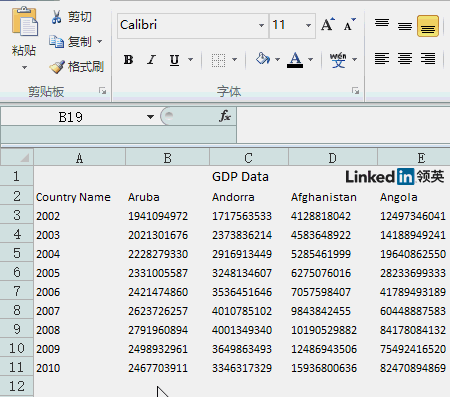Click the formula bar input area
This screenshot has width=450, height=397.
pyautogui.click(x=343, y=125)
